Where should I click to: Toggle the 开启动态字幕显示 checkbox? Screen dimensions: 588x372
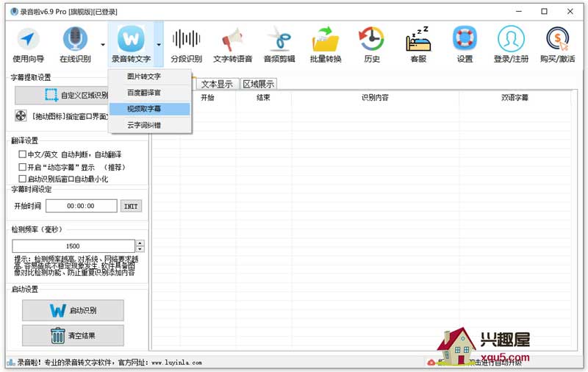coord(22,167)
